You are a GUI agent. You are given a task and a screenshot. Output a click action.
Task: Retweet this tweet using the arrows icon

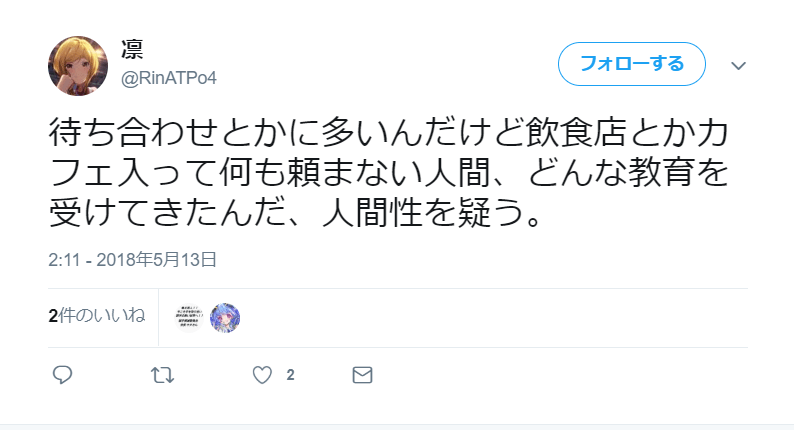pos(163,375)
